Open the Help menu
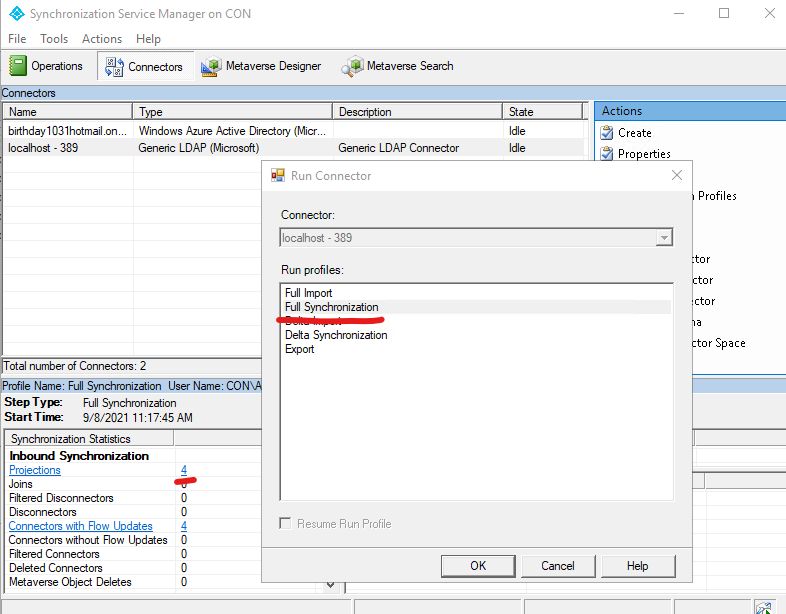Image resolution: width=786 pixels, height=614 pixels. [148, 39]
